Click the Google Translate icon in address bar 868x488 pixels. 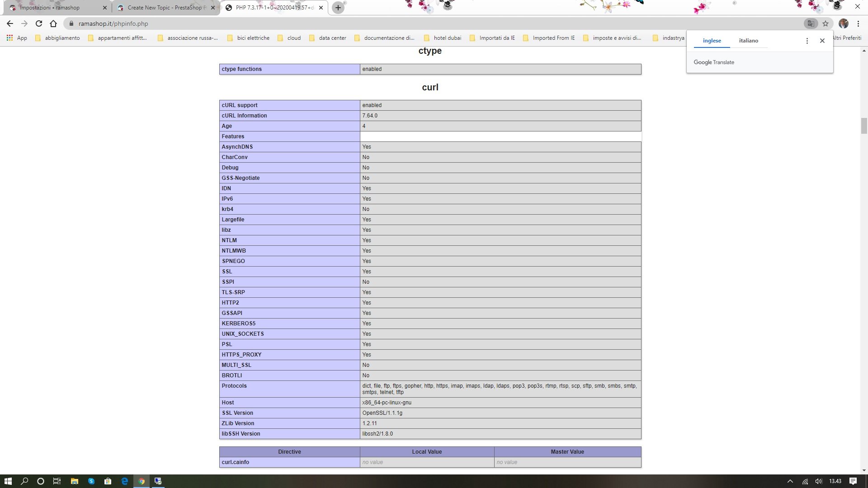coord(811,23)
